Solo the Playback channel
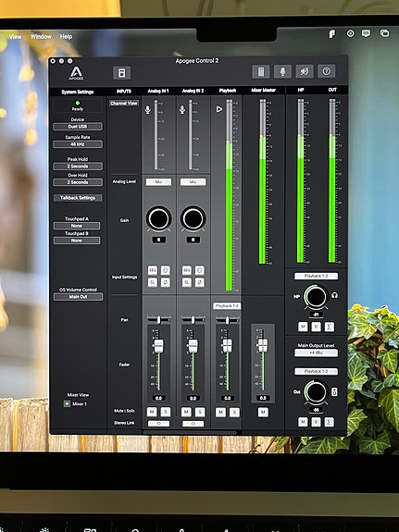Viewport: 399px width, 532px height. [x=234, y=413]
